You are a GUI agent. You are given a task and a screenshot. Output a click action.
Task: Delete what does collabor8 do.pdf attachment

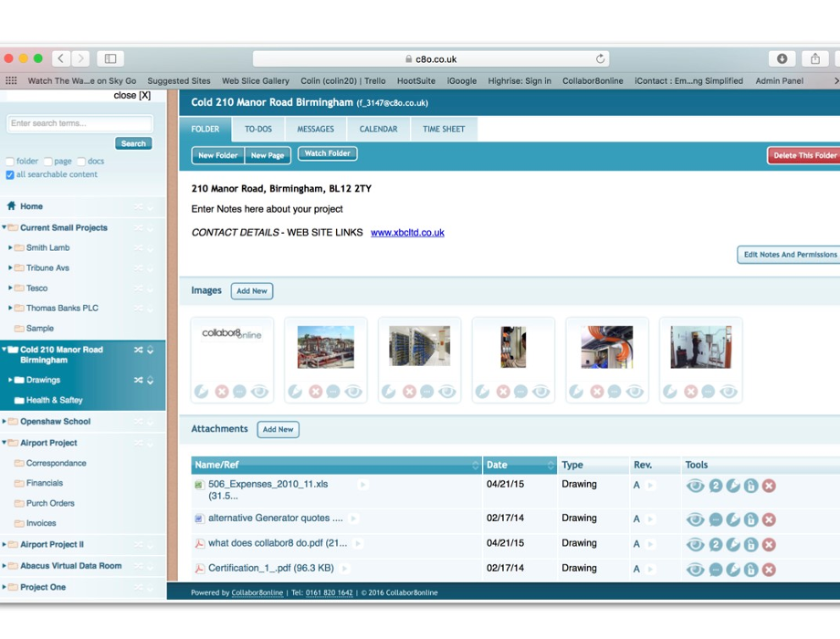[x=769, y=545]
